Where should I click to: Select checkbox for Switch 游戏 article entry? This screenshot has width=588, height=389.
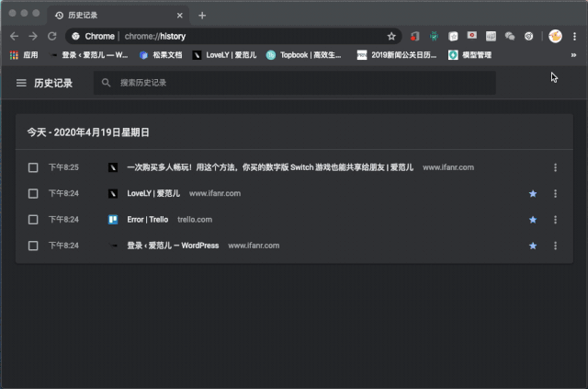33,167
